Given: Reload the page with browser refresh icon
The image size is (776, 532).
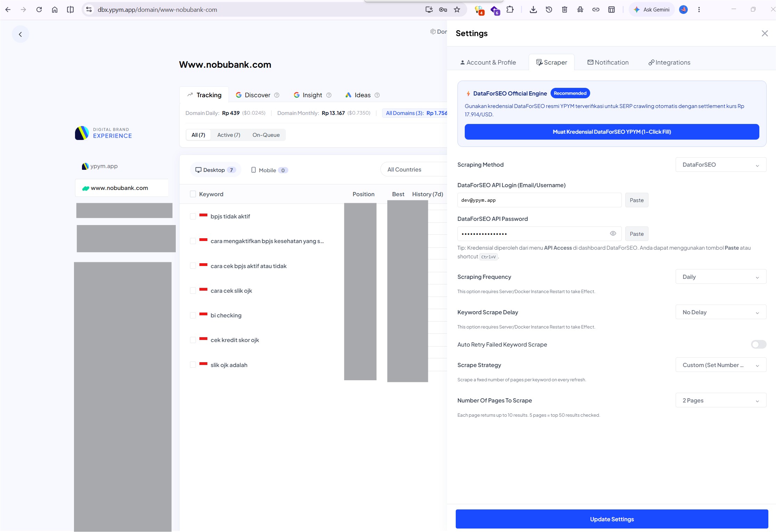Looking at the screenshot, I should [39, 10].
